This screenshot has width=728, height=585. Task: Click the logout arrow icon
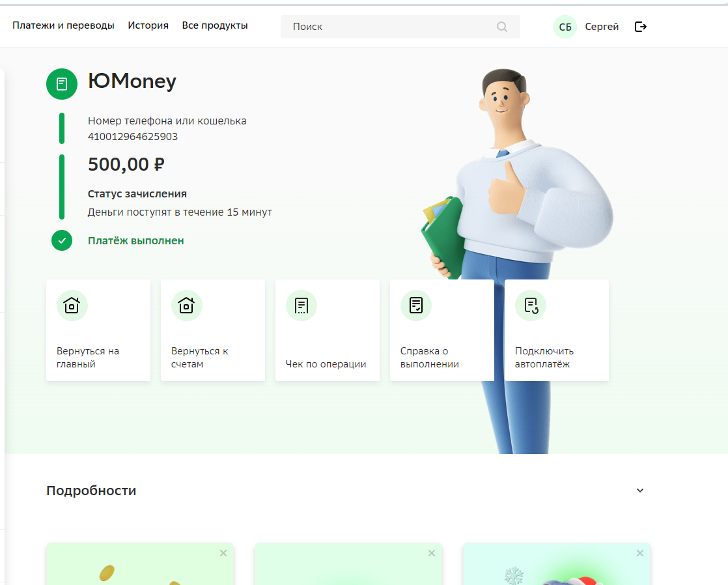click(641, 27)
